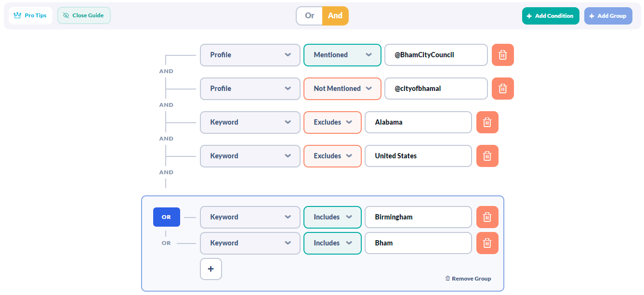Viewport: 644px width, 295px height.
Task: Edit the @BhamCityCouncil value field
Action: 436,55
